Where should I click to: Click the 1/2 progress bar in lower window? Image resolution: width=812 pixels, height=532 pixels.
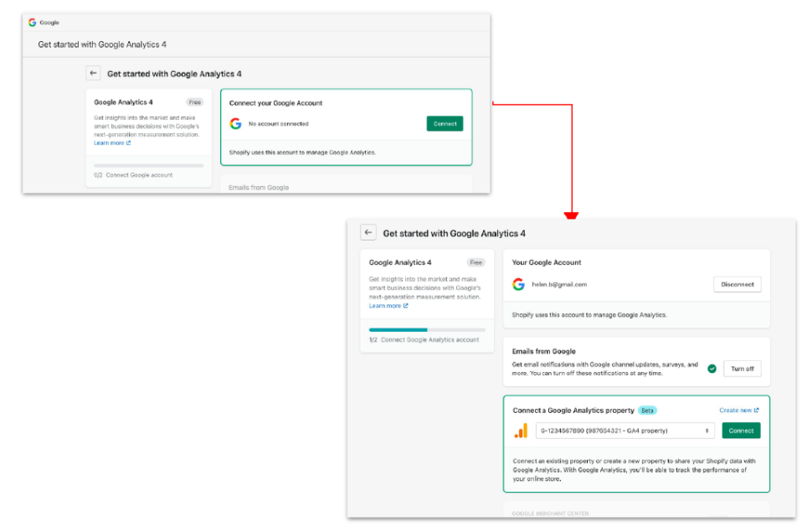pyautogui.click(x=427, y=330)
